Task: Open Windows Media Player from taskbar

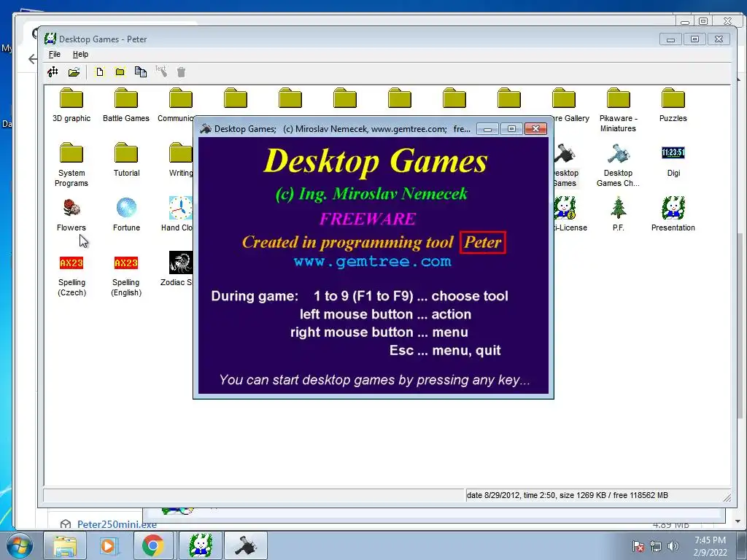Action: pyautogui.click(x=108, y=545)
